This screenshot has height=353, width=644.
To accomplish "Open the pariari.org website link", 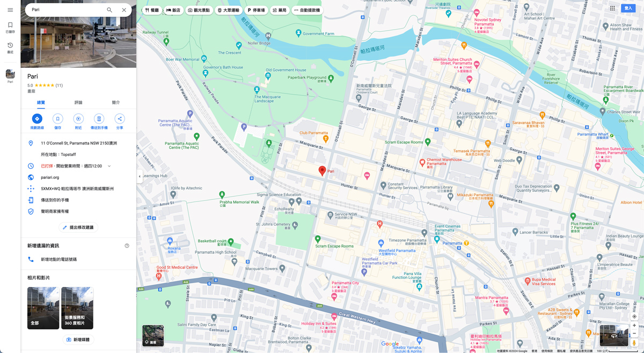I will click(x=50, y=177).
